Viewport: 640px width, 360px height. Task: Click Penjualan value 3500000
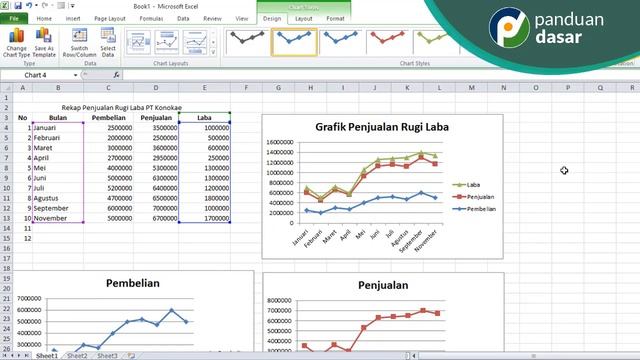point(156,128)
